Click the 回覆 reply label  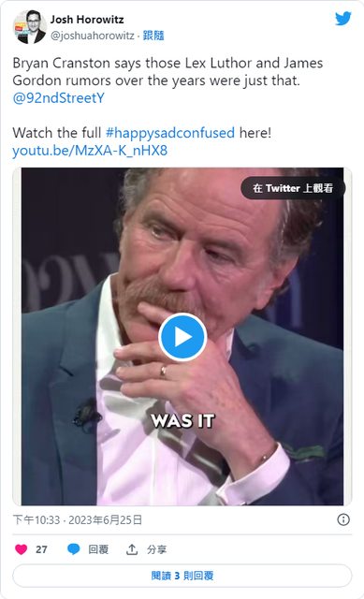[x=98, y=549]
